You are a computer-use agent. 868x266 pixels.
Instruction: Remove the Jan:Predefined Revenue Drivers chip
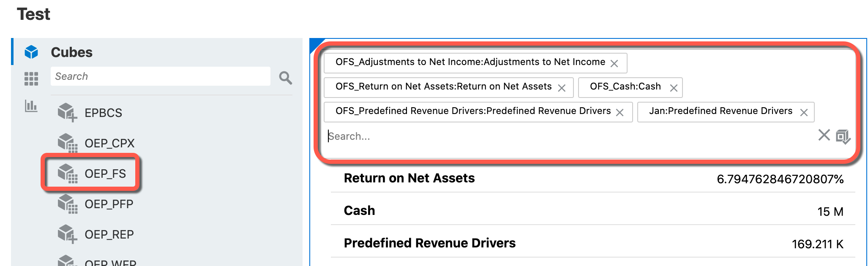[805, 111]
